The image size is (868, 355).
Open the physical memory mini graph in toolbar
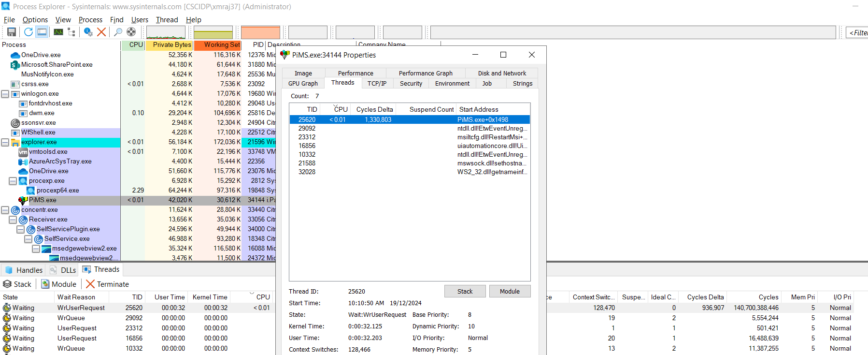(x=260, y=32)
